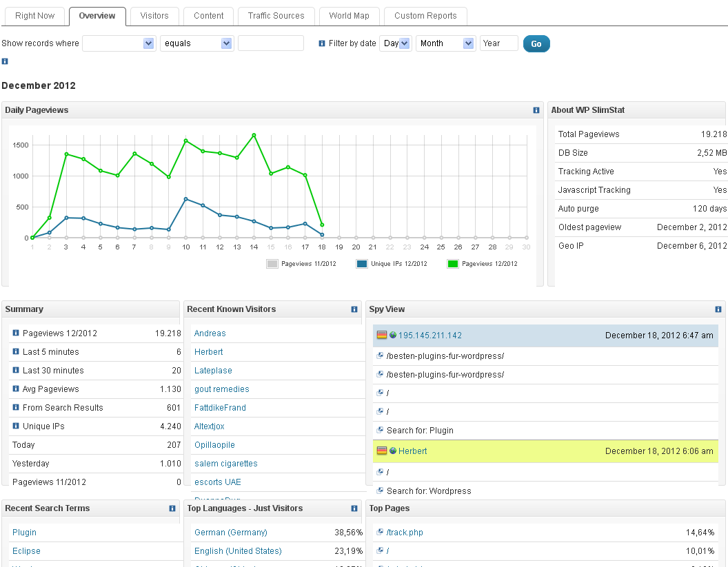Open the escorts UAE visitor link

[x=218, y=482]
